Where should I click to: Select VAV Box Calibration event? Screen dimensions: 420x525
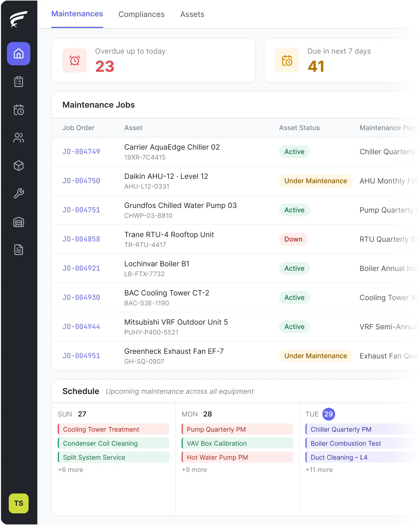point(237,443)
